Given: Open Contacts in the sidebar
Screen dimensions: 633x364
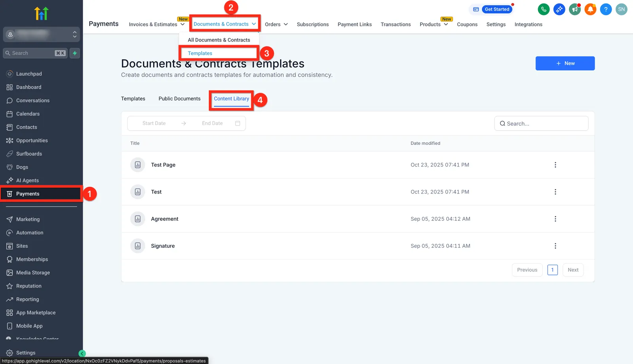Looking at the screenshot, I should (x=27, y=127).
